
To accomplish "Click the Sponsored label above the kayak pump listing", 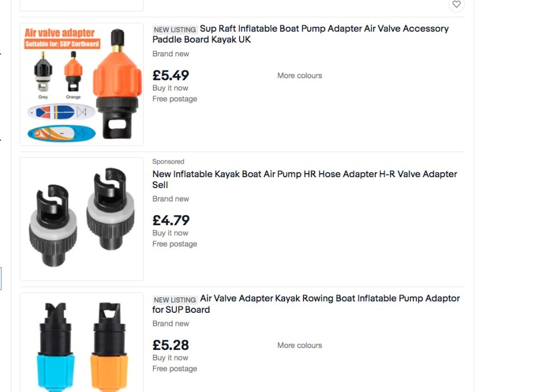I will pos(168,162).
